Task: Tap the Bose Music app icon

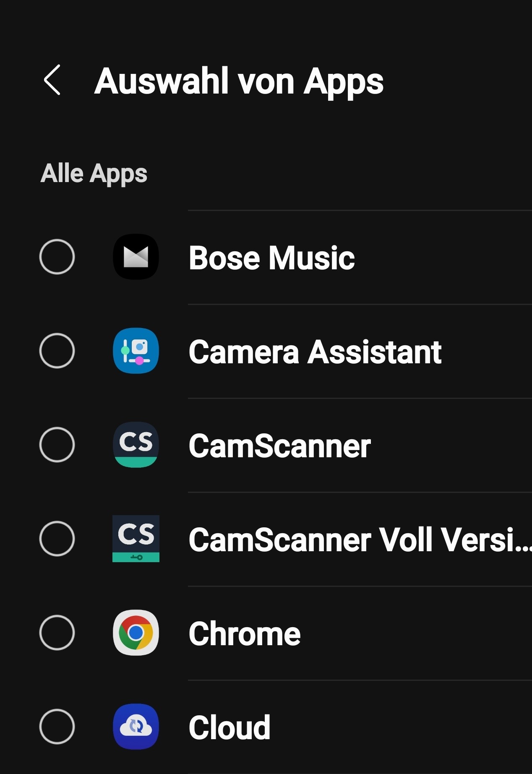Action: (x=136, y=257)
